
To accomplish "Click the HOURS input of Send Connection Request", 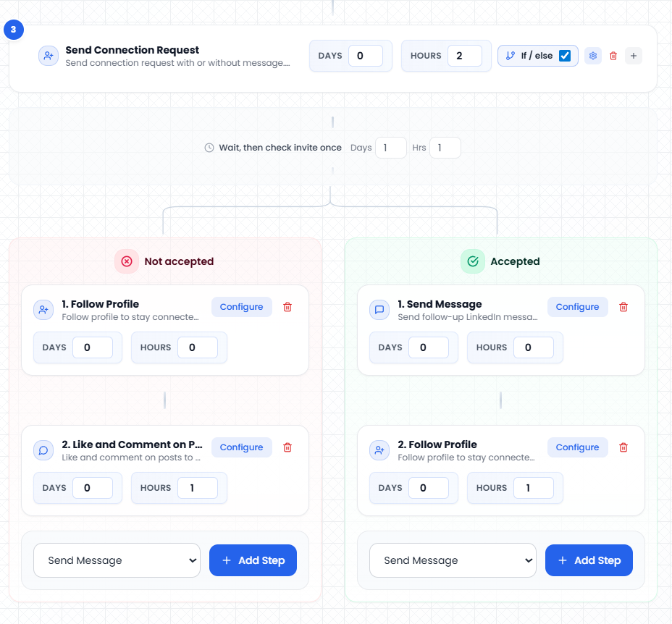I will (x=464, y=55).
